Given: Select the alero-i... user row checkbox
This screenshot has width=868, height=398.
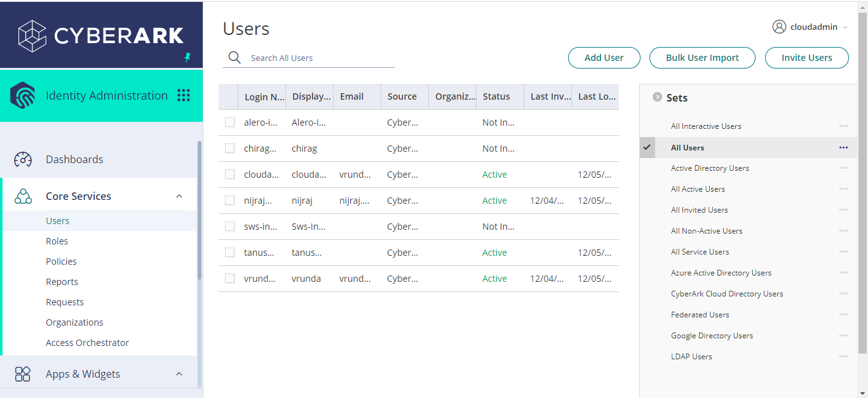Looking at the screenshot, I should coord(230,123).
